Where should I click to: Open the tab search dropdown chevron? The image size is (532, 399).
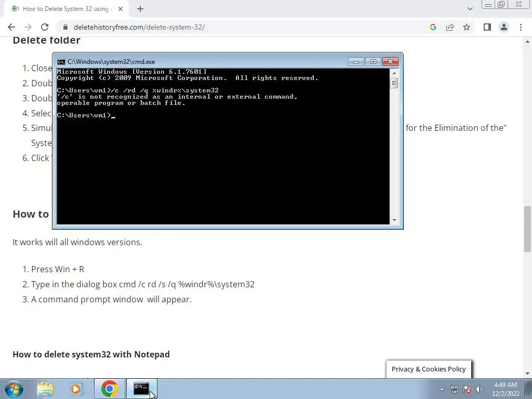(x=470, y=9)
